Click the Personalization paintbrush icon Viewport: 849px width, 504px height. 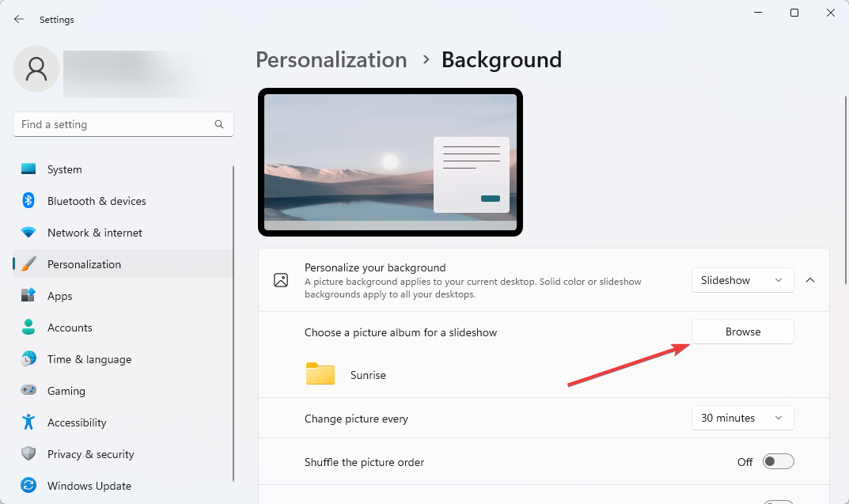pyautogui.click(x=28, y=264)
